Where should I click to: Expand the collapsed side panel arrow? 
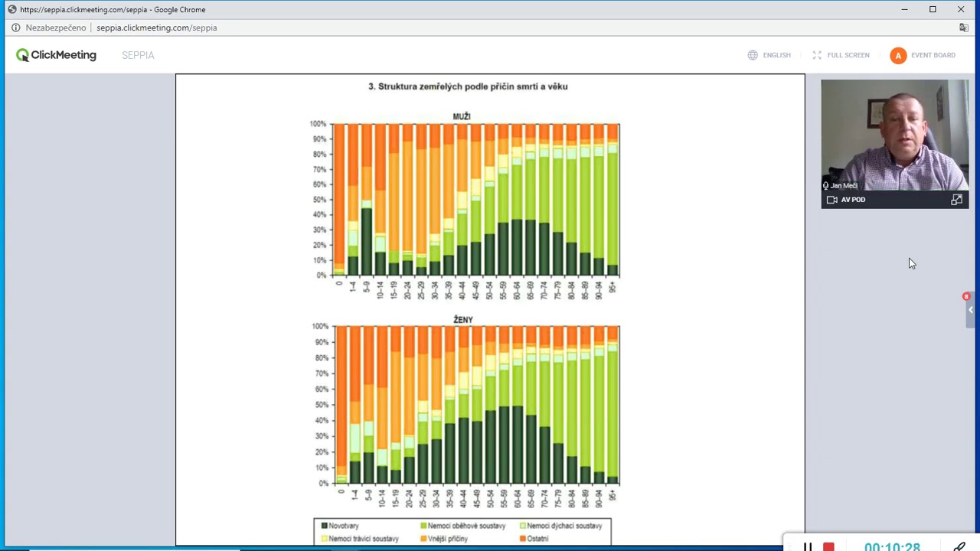970,310
